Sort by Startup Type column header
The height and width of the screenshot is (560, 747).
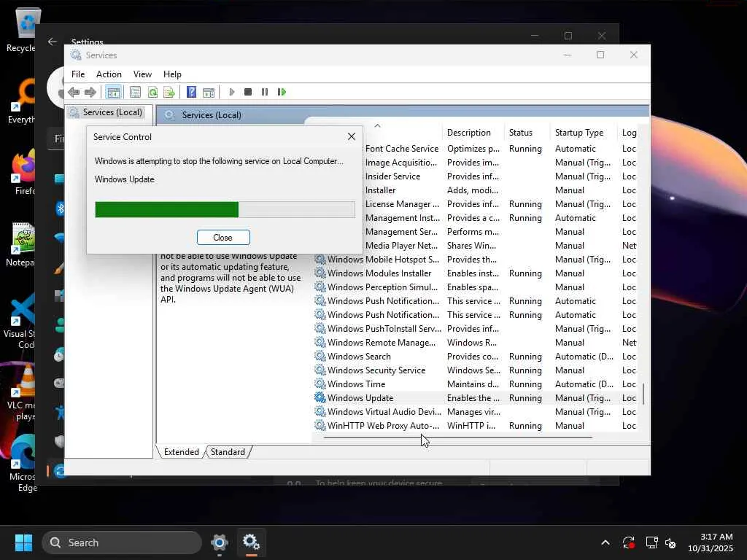point(584,133)
